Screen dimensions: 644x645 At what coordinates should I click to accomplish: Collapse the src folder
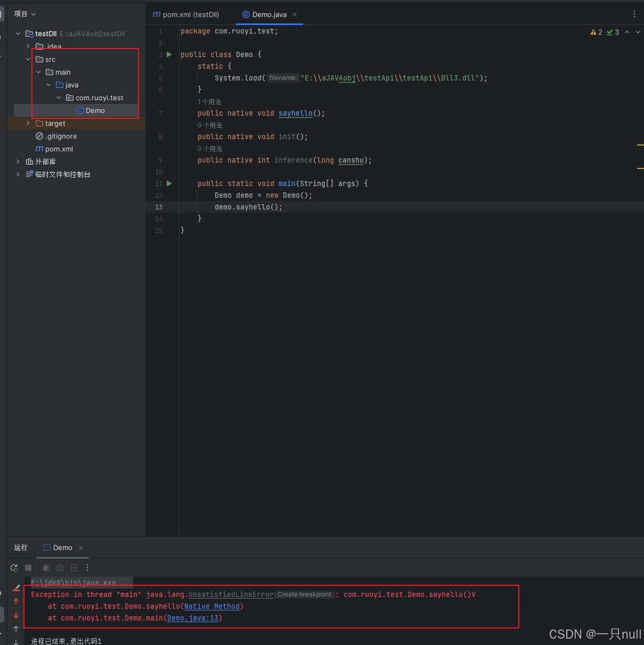coord(28,59)
